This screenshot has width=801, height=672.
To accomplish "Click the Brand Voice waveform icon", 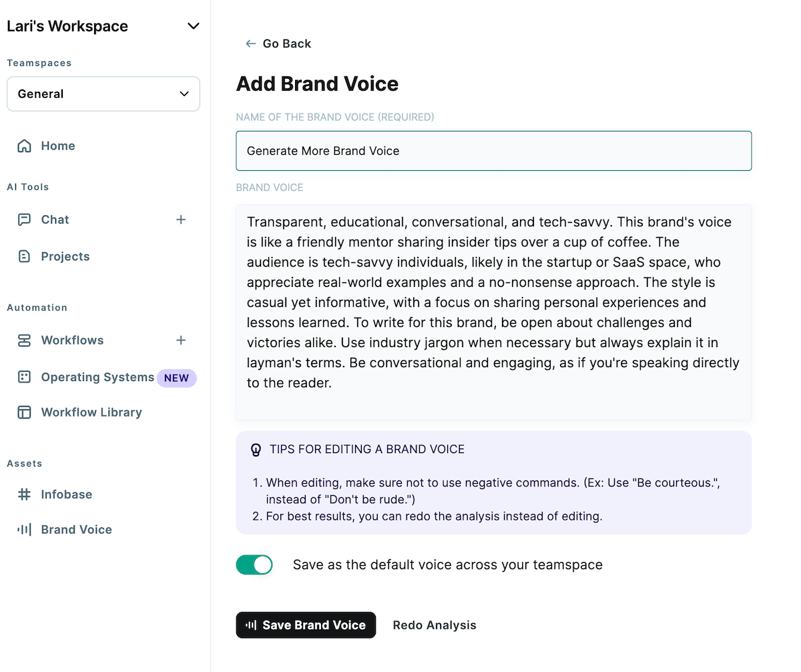I will (x=24, y=530).
